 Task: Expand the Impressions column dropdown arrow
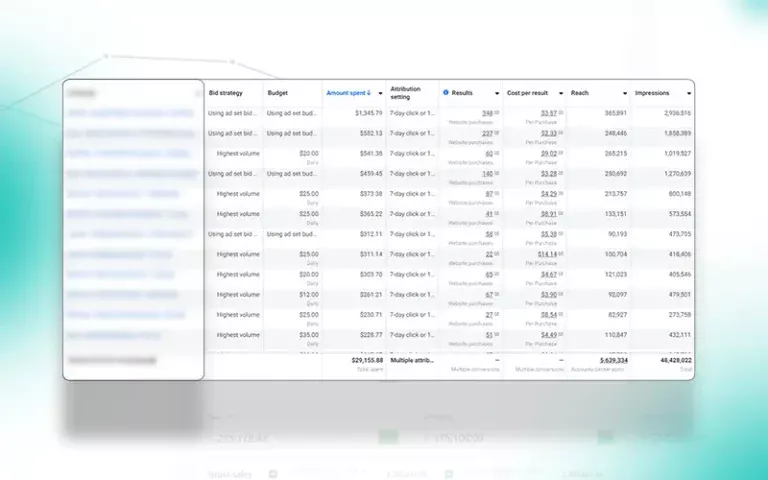tap(688, 93)
